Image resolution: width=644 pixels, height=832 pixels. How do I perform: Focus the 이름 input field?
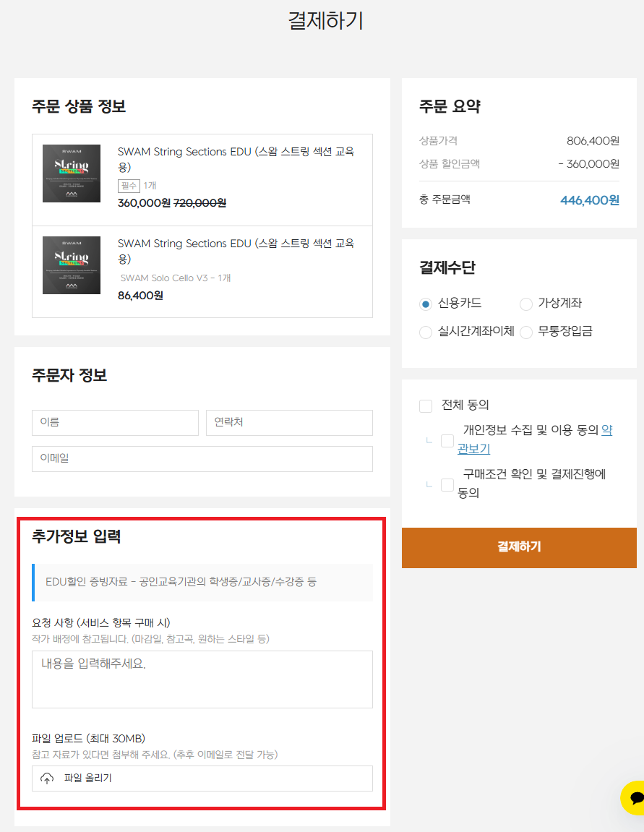pyautogui.click(x=115, y=422)
